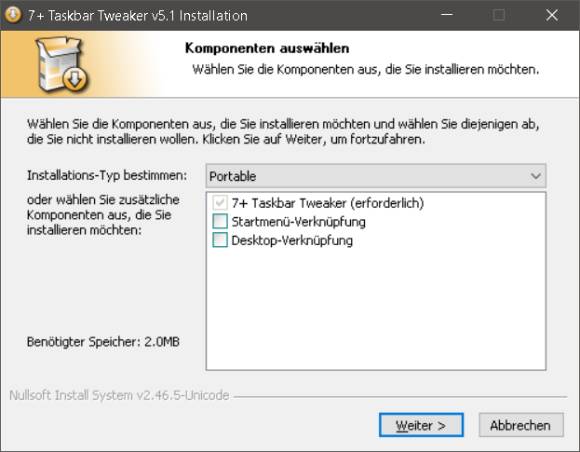The height and width of the screenshot is (452, 580).
Task: Select the Desktop-Verknüpfung label text
Action: click(x=292, y=240)
